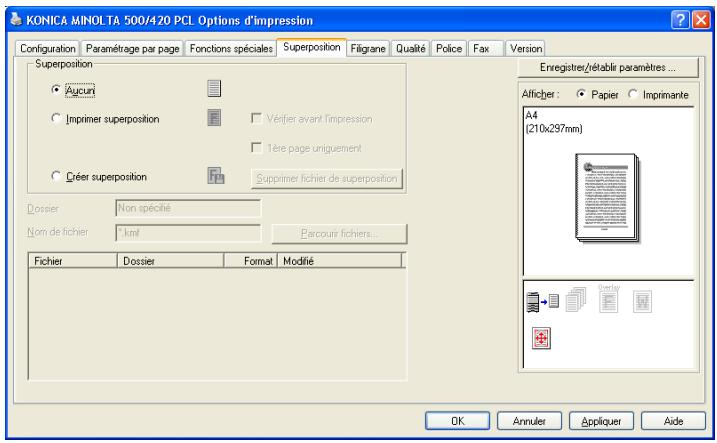
Task: Click the title bar help question mark
Action: [x=680, y=20]
